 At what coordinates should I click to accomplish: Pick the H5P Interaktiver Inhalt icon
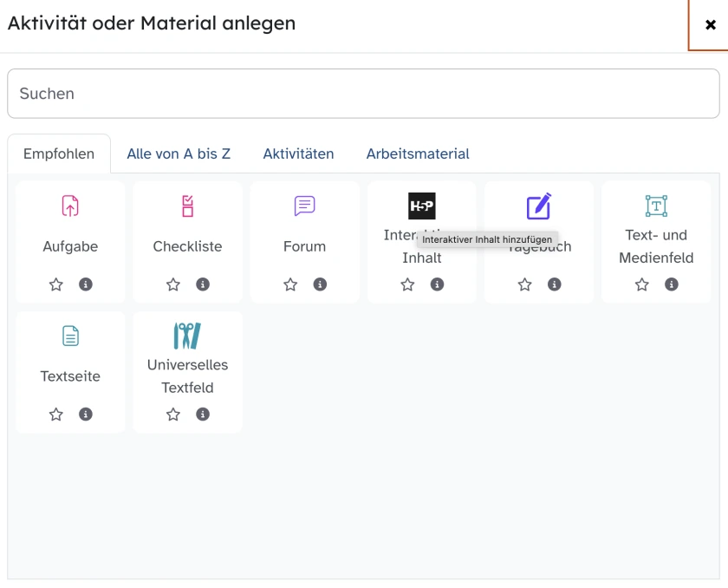click(x=421, y=206)
